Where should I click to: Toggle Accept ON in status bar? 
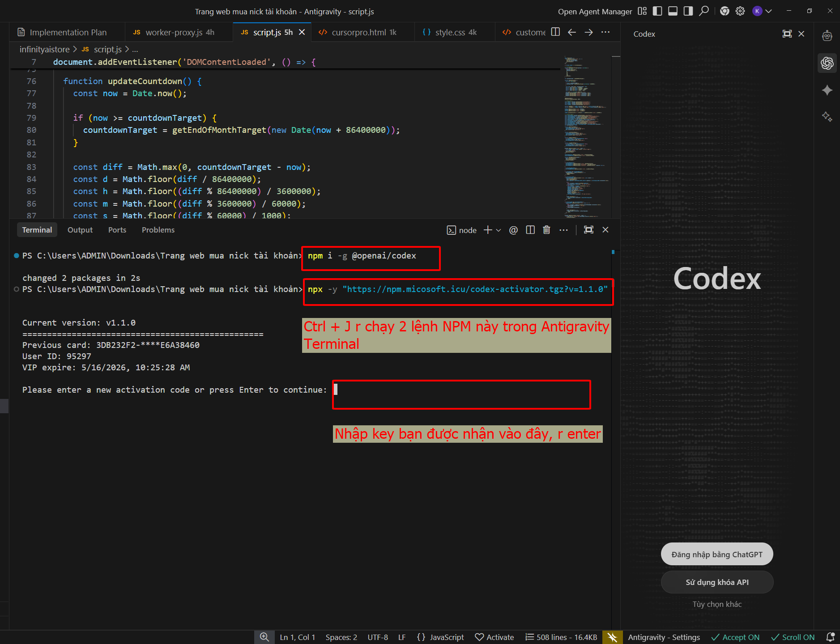(x=735, y=637)
